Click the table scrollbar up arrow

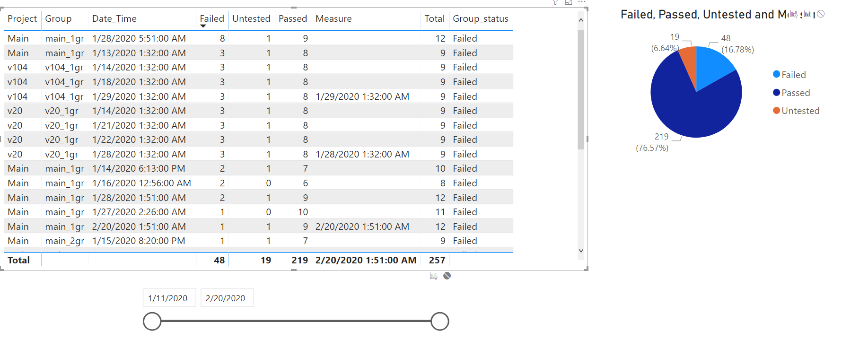tap(581, 20)
